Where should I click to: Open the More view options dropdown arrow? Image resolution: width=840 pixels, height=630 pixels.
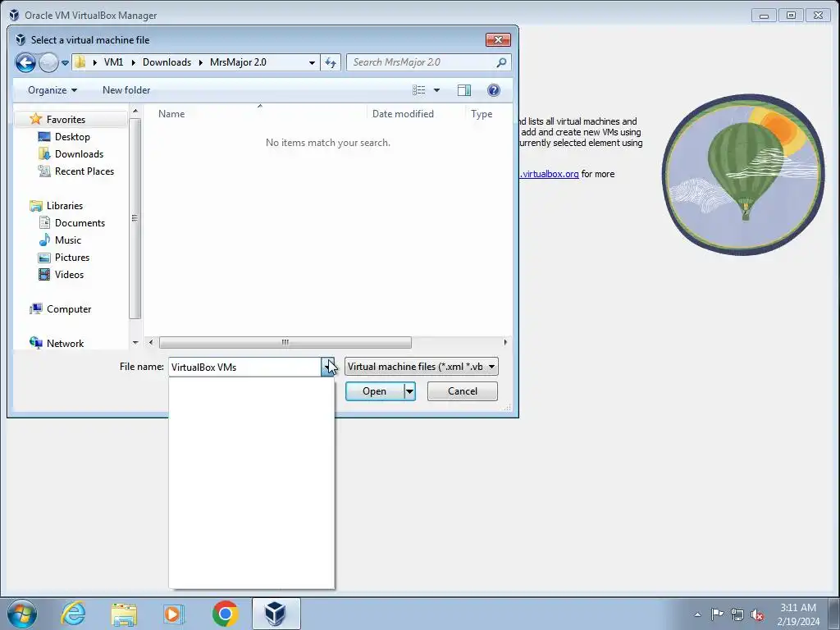coord(436,90)
